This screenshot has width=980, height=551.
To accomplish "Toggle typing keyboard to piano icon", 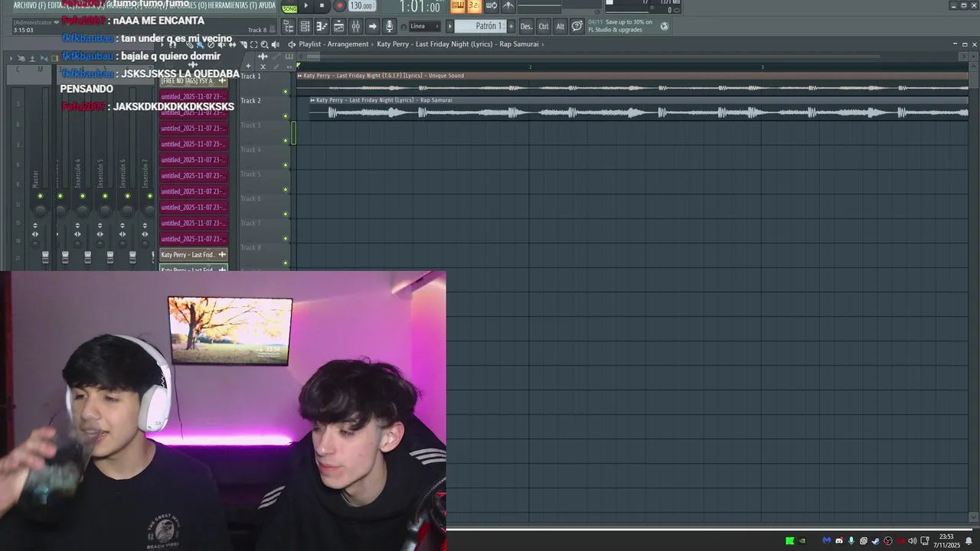I will coord(458,5).
